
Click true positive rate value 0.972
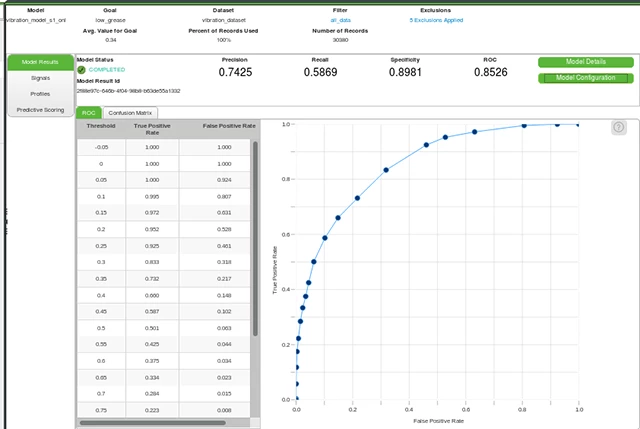152,213
